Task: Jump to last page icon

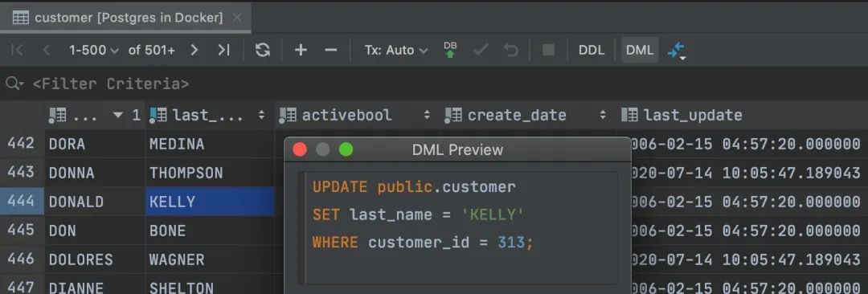Action: pos(223,51)
